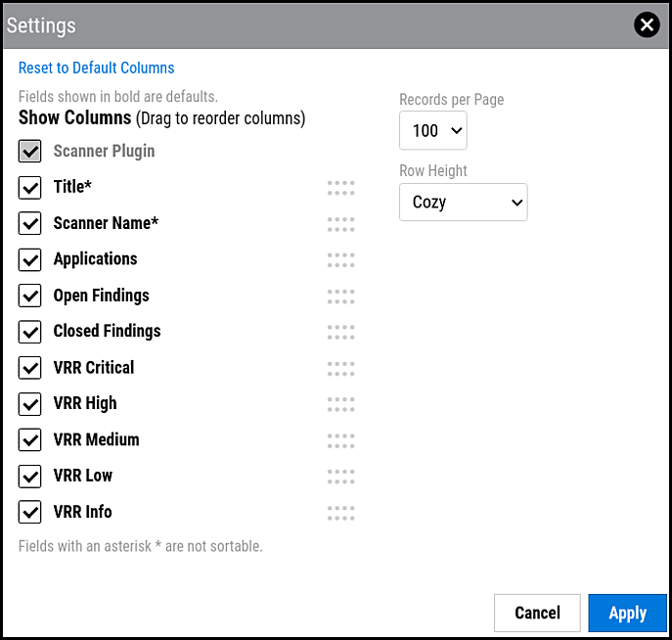
Task: Click the Cancel button
Action: [x=537, y=613]
